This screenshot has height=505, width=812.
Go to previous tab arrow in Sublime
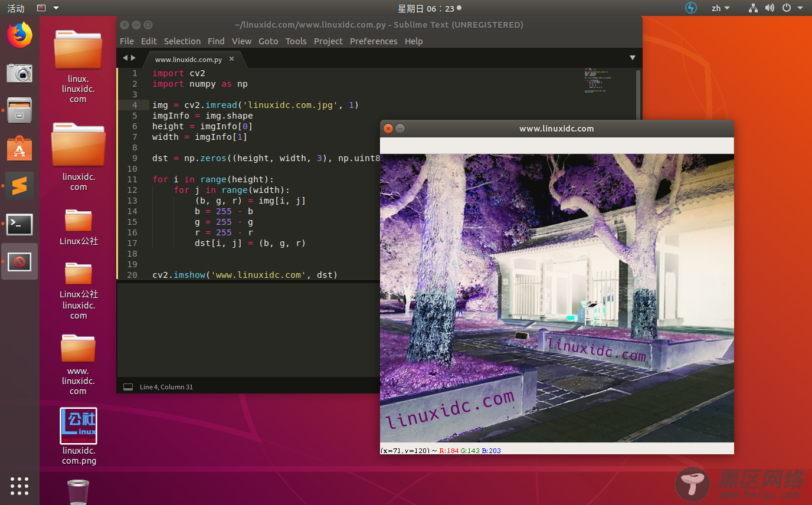pos(125,58)
